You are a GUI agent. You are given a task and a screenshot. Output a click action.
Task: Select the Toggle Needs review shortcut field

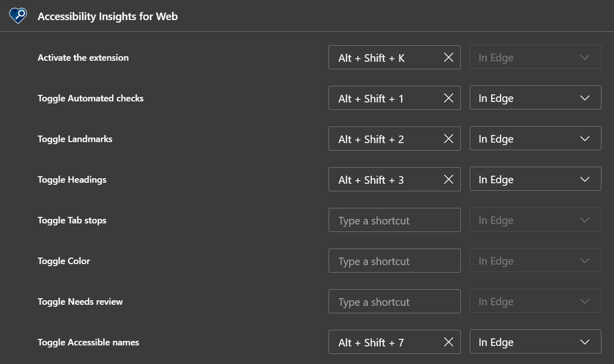394,302
